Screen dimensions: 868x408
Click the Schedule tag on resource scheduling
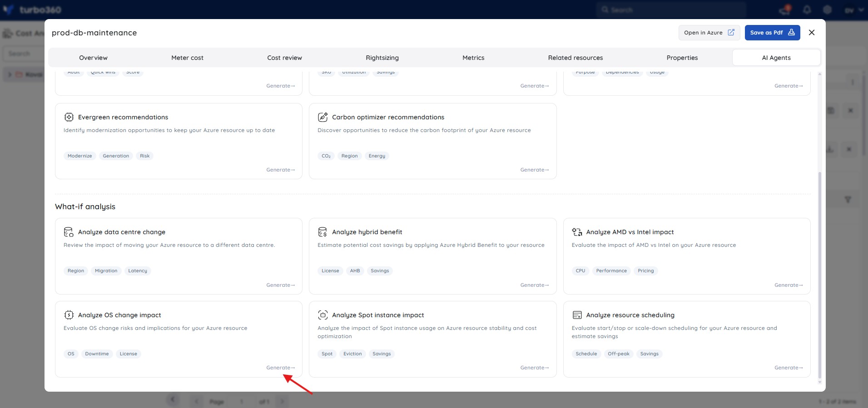(586, 354)
